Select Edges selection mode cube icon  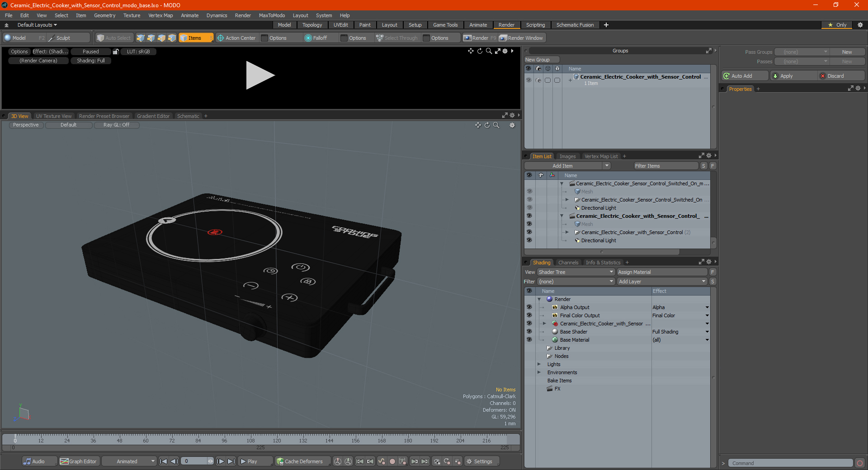tap(151, 38)
